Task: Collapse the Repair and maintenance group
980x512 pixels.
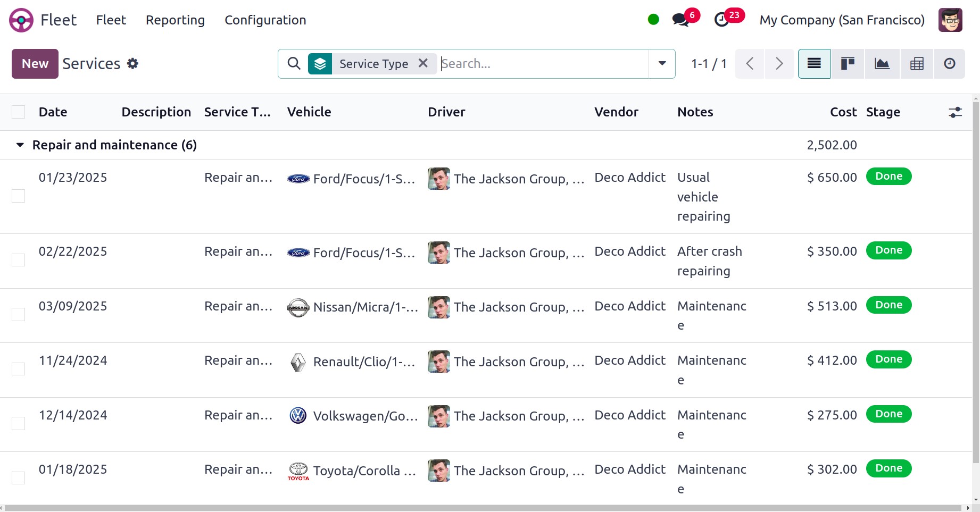Action: (20, 145)
